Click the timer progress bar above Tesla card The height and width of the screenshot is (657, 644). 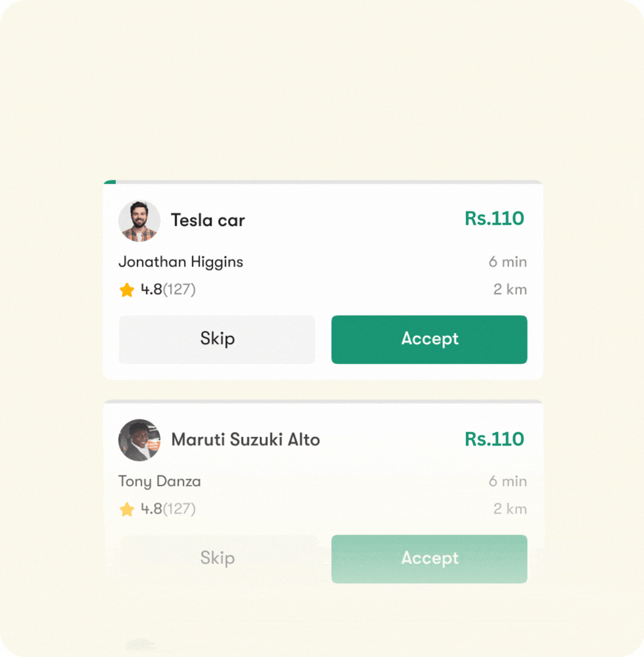323,182
